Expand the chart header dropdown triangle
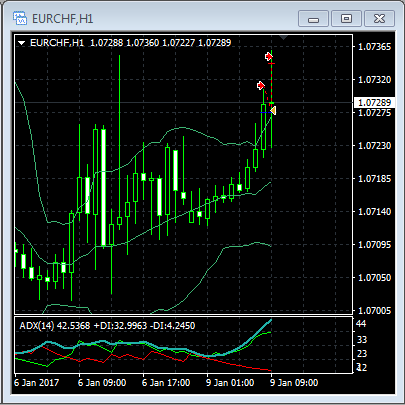This screenshot has width=405, height=405. pos(22,43)
